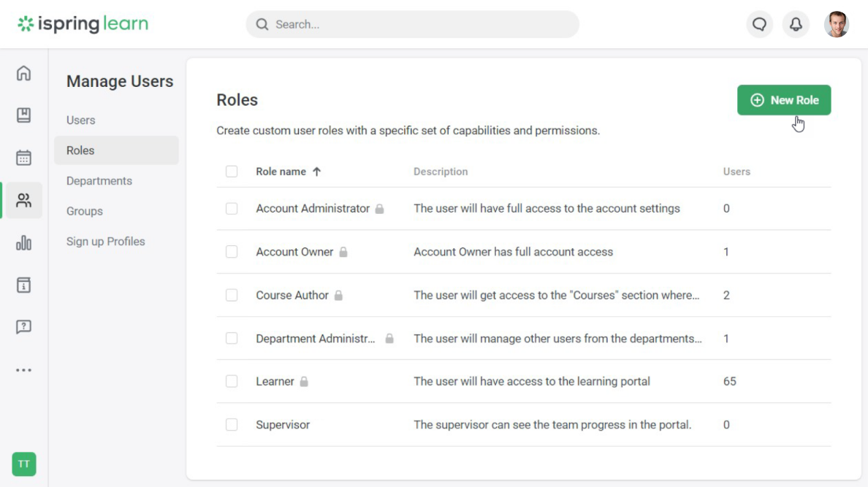This screenshot has width=868, height=487.
Task: Open the chat messages icon in the top bar
Action: click(759, 23)
